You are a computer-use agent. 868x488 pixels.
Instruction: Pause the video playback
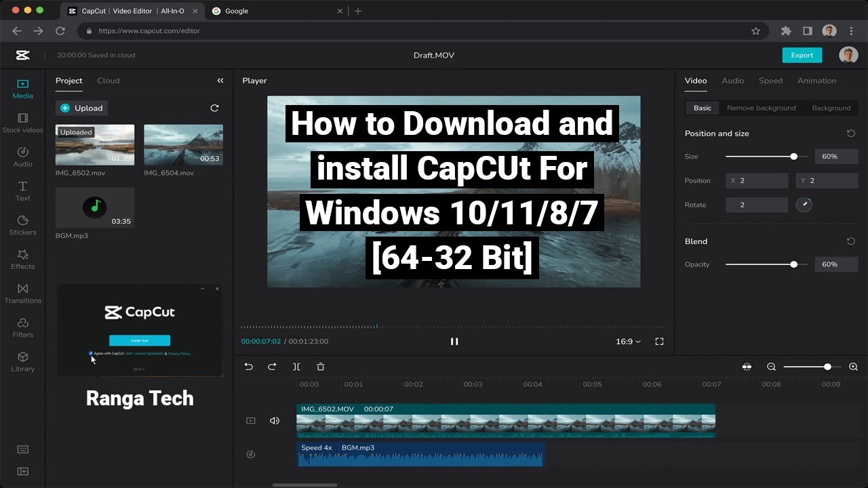point(454,342)
